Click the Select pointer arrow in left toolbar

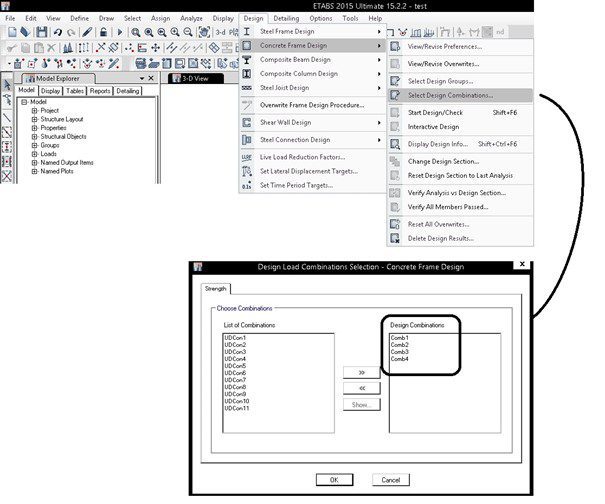coord(7,85)
